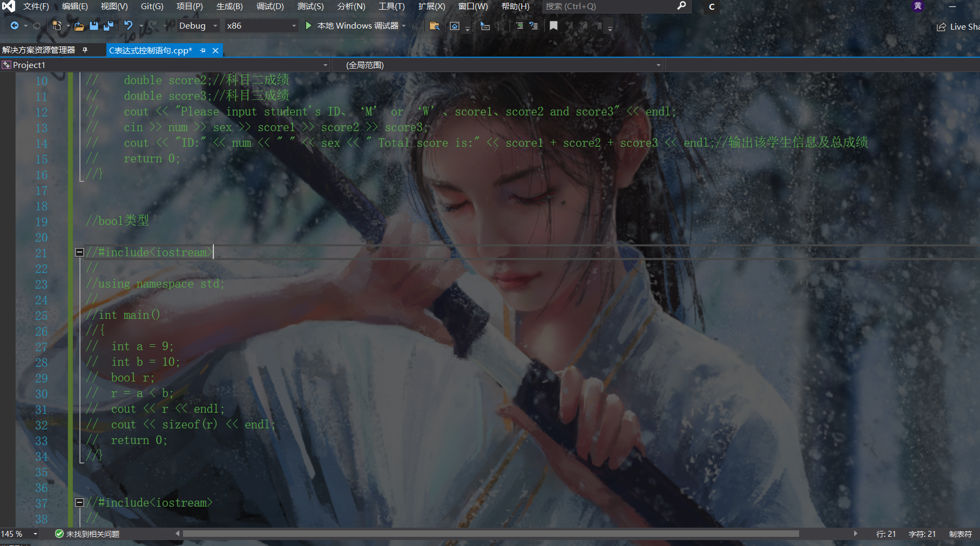Collapse the code block at line 21
Viewport: 980px width, 546px height.
click(x=79, y=252)
